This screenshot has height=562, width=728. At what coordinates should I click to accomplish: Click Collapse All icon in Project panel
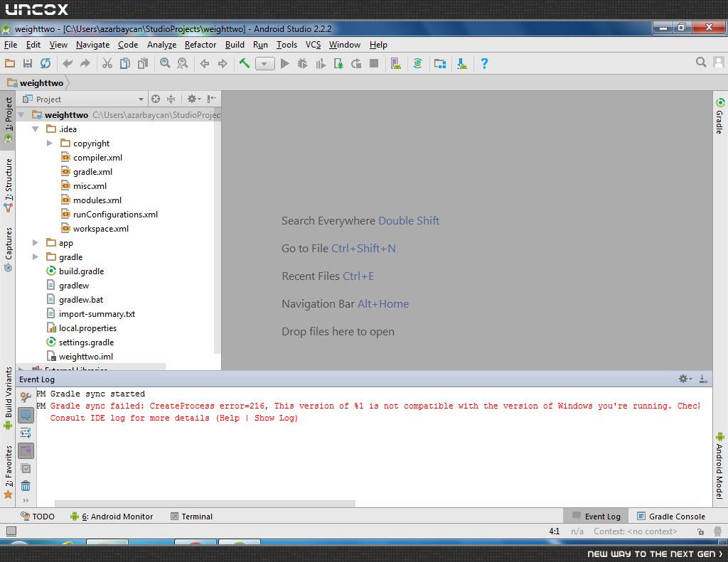tap(171, 99)
